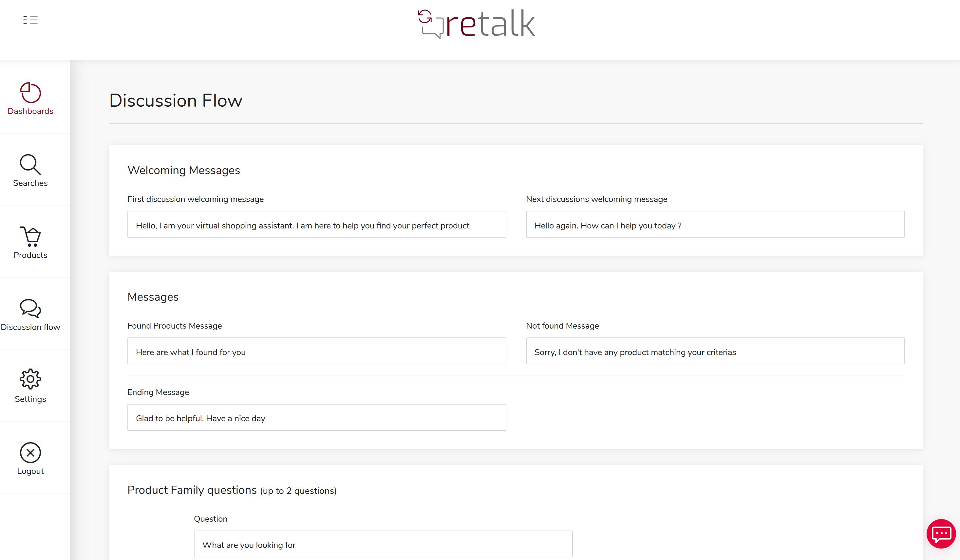Screen dimensions: 960x560
Task: Click the Logout text link
Action: click(x=30, y=471)
